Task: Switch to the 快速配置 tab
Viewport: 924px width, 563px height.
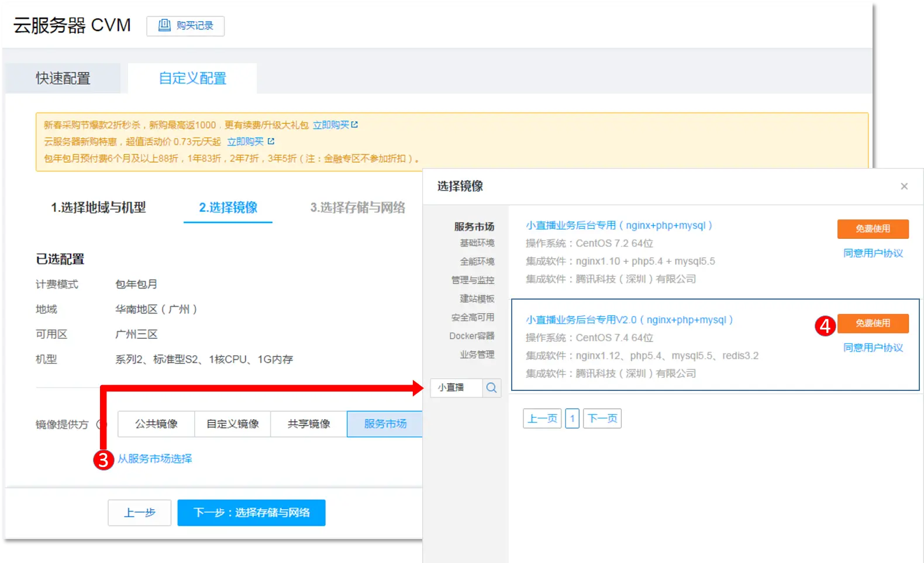Action: pyautogui.click(x=63, y=78)
